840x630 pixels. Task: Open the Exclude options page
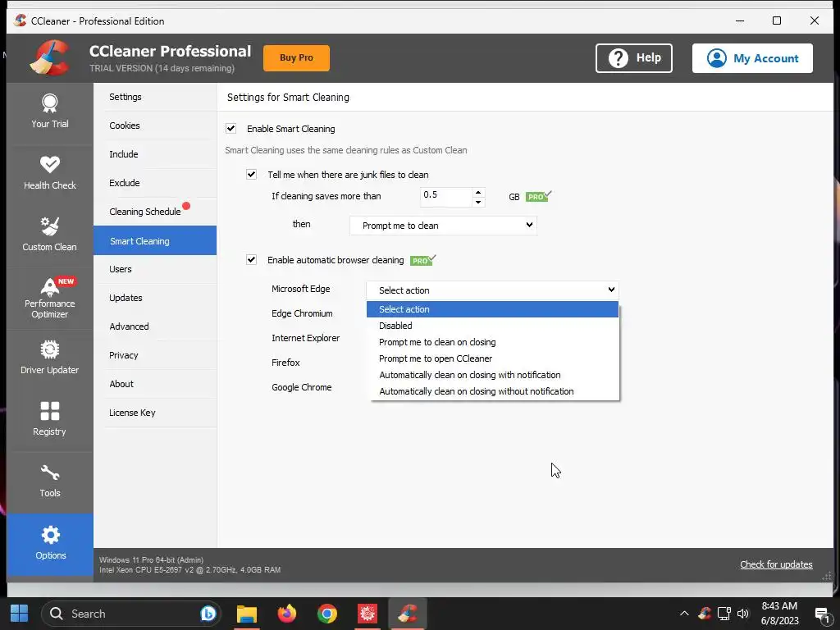(155, 183)
